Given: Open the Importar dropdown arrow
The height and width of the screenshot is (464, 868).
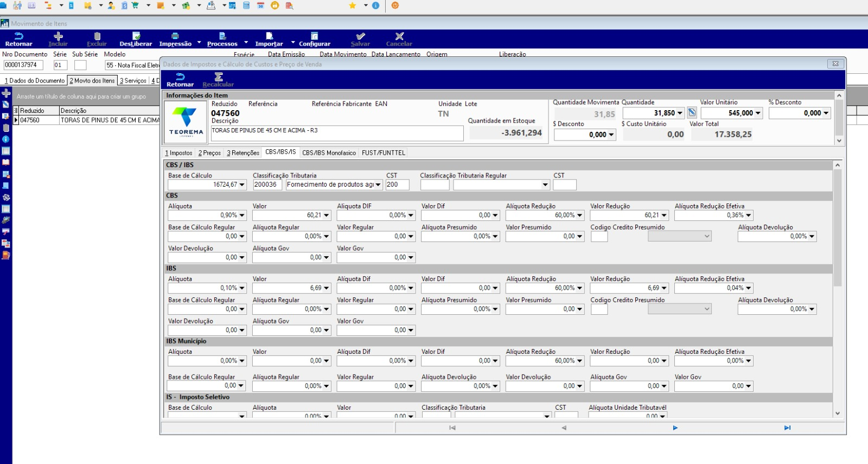Looking at the screenshot, I should pos(293,42).
